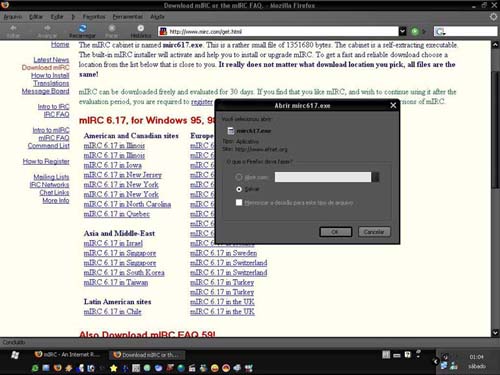This screenshot has height=375, width=500.
Task: Open the Exibir menu
Action: click(x=57, y=17)
